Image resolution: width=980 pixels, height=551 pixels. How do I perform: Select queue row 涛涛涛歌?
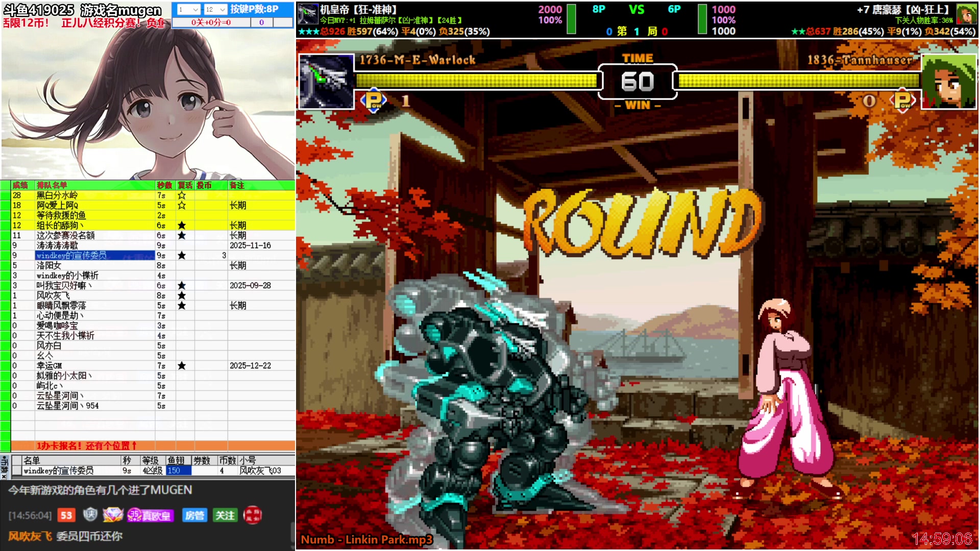click(153, 245)
